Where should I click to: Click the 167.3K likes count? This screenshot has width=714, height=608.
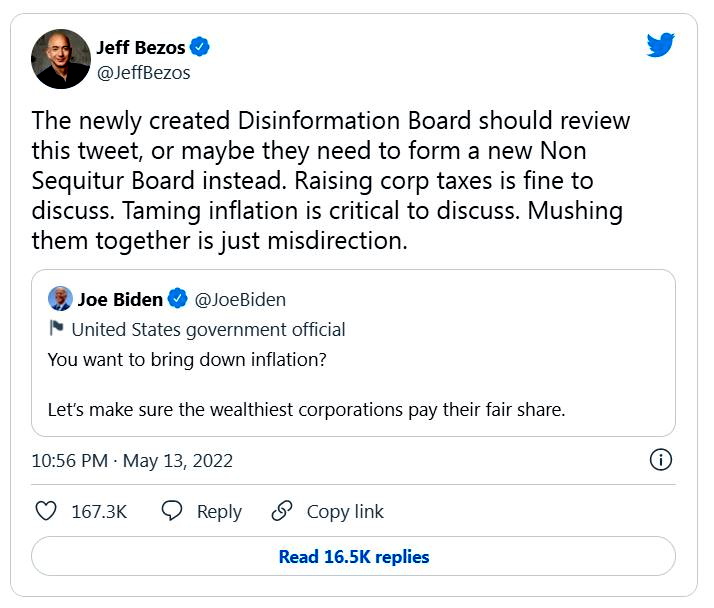99,511
